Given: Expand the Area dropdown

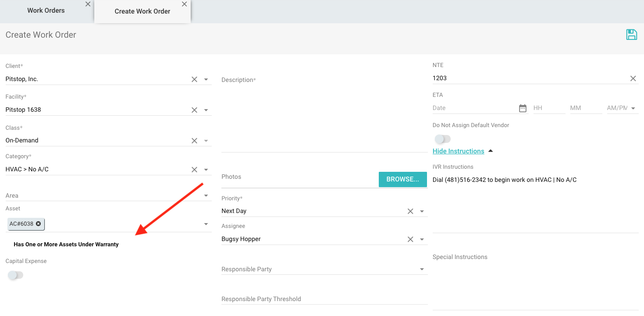Looking at the screenshot, I should 206,196.
